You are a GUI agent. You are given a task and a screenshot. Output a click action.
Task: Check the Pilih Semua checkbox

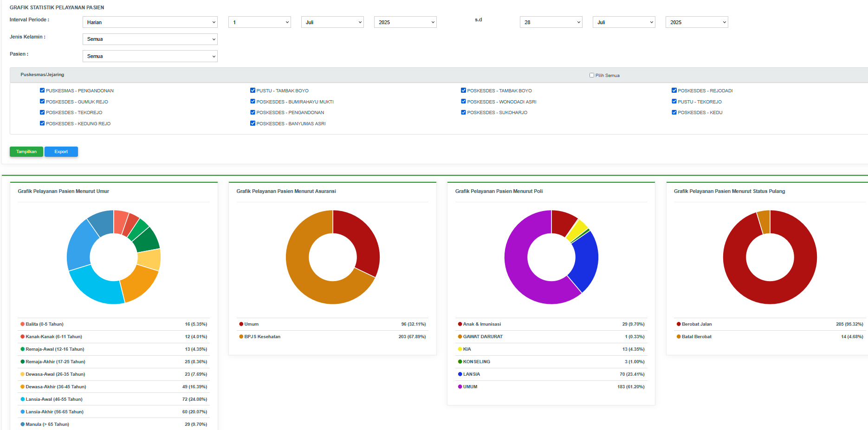coord(592,75)
